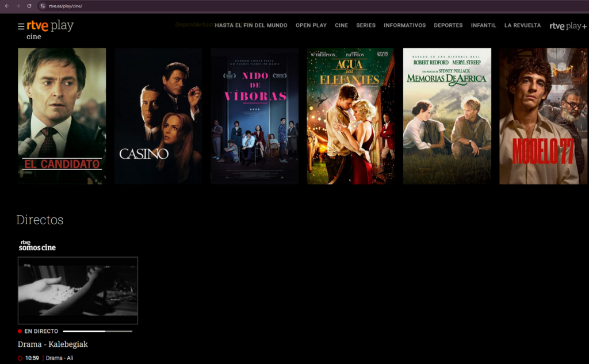Open INFORMATIVOS section

pos(404,25)
